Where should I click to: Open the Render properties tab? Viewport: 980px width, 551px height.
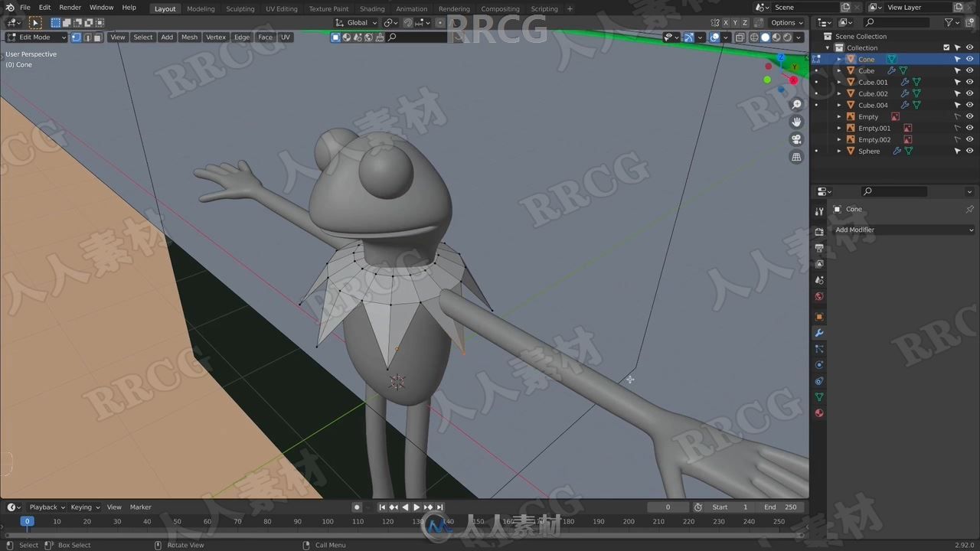(819, 232)
